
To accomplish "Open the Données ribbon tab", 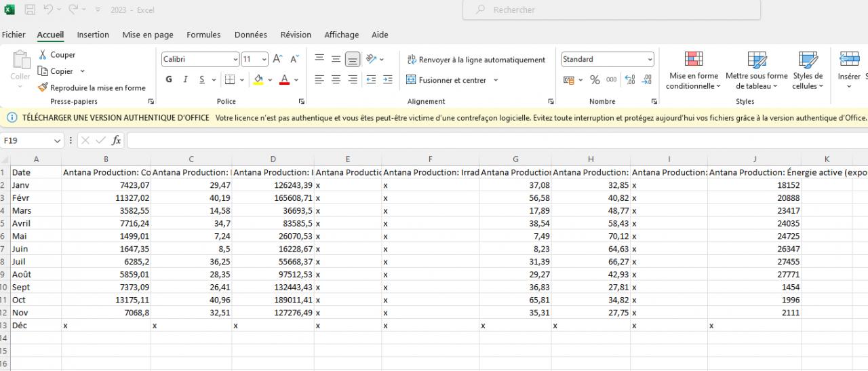I will pyautogui.click(x=250, y=35).
